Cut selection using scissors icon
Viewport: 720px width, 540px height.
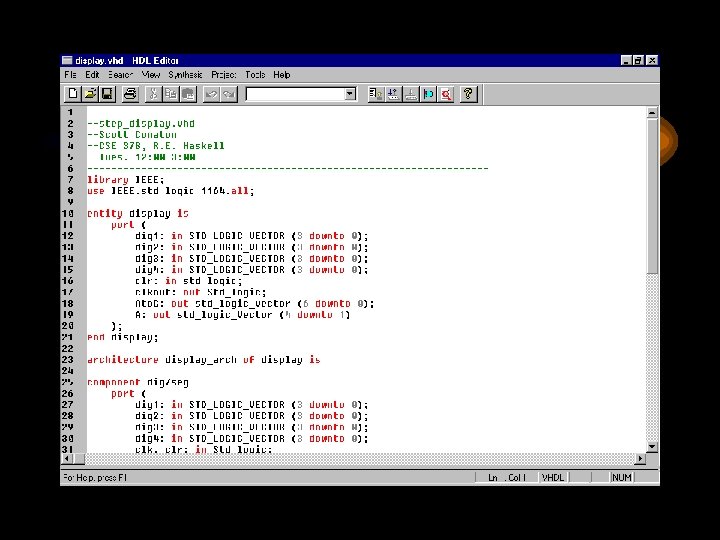153,94
